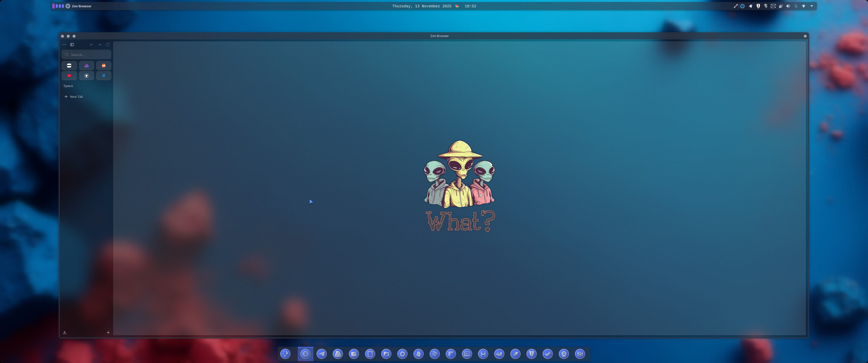Open the pinned GitHub shortcut
Screen dimensions: 868x363
pos(86,76)
